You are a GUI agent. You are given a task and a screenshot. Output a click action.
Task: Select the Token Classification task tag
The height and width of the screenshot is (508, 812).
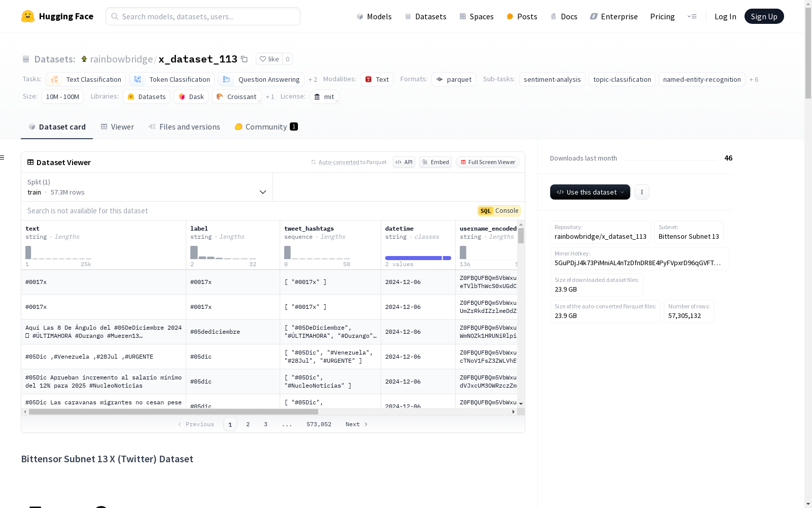pos(172,80)
